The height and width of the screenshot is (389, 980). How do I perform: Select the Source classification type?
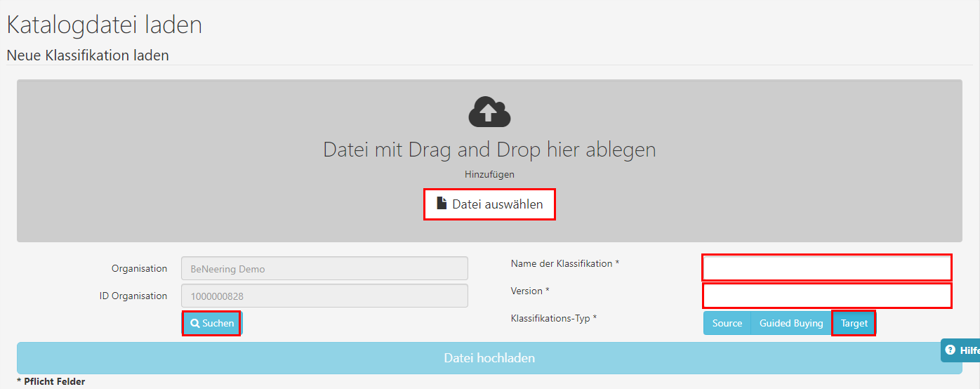727,323
